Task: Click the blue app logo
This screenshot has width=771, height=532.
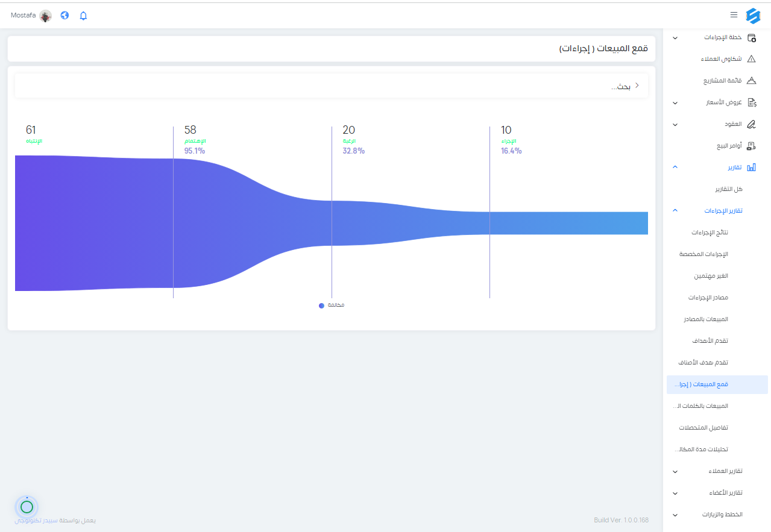Action: point(753,15)
